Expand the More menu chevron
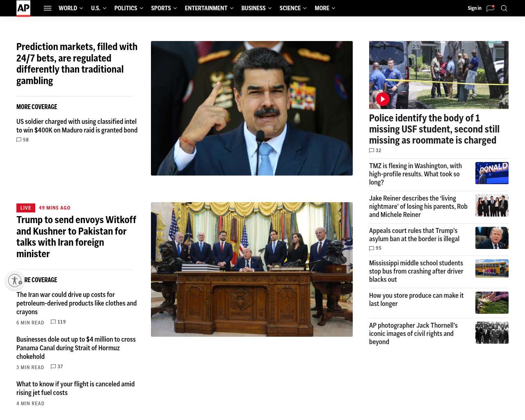Image resolution: width=525 pixels, height=420 pixels. (x=333, y=8)
